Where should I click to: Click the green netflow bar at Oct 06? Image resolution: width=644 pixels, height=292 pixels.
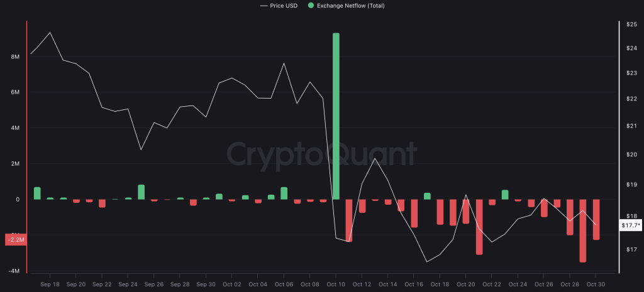[x=284, y=193]
